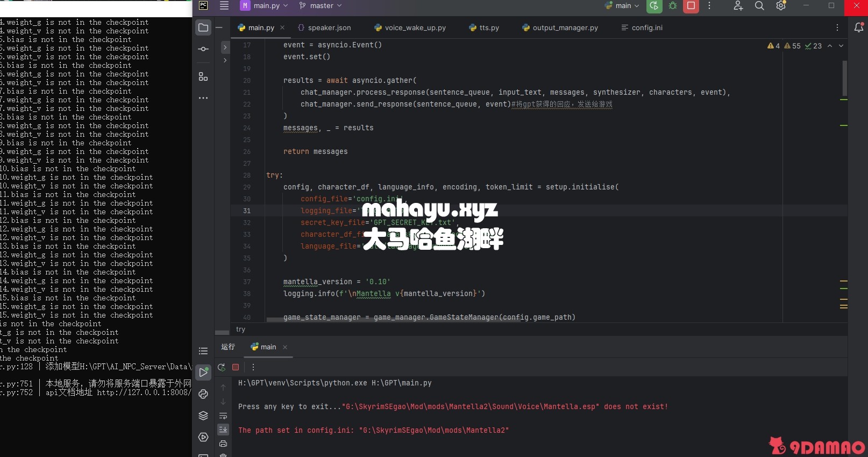Rerun 'main' in the Run panel
868x457 pixels.
pos(222,367)
